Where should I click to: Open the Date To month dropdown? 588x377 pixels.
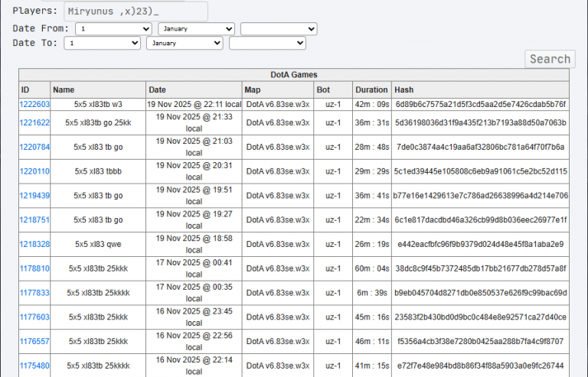click(185, 43)
